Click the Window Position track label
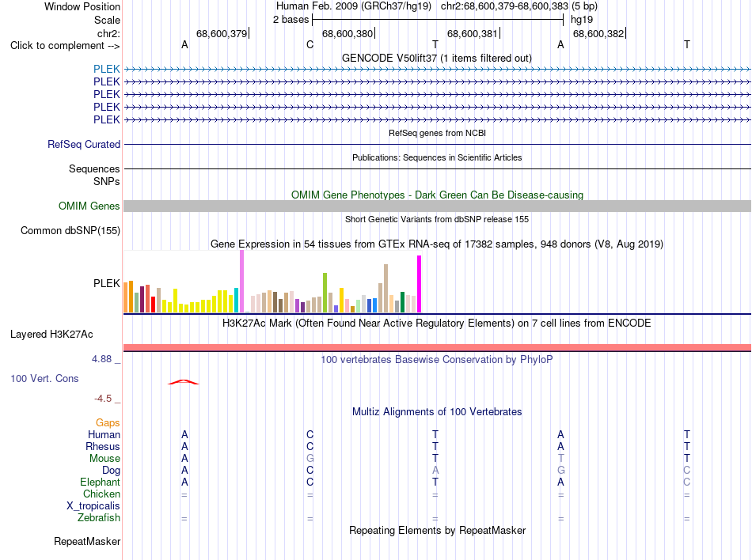 [82, 6]
